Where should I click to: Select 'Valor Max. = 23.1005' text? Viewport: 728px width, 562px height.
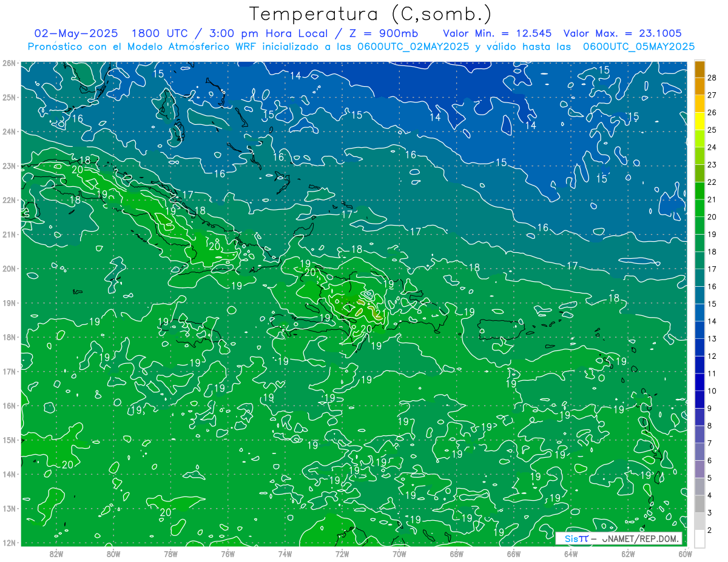pyautogui.click(x=622, y=33)
